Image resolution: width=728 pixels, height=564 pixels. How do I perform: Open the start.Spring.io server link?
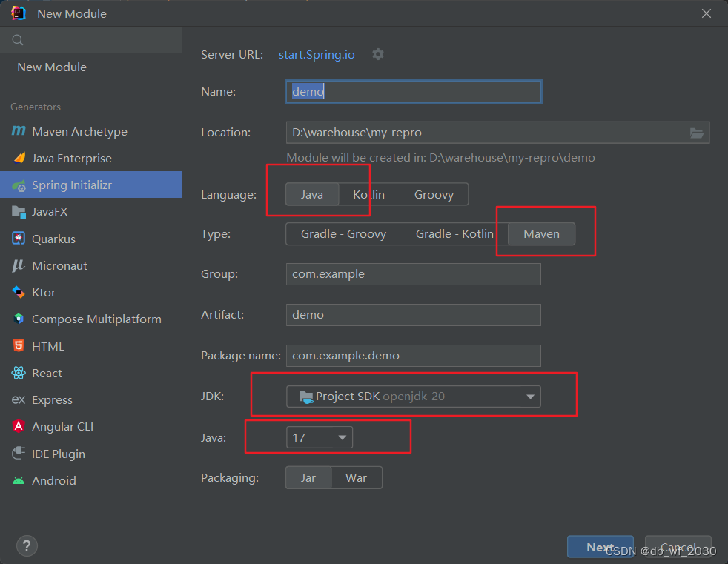point(317,54)
